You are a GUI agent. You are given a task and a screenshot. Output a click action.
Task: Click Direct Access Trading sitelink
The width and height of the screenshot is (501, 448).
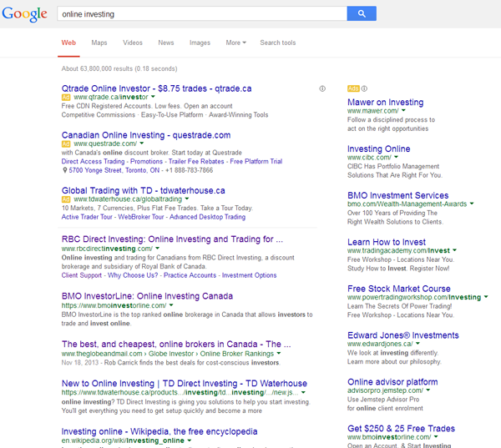[93, 162]
